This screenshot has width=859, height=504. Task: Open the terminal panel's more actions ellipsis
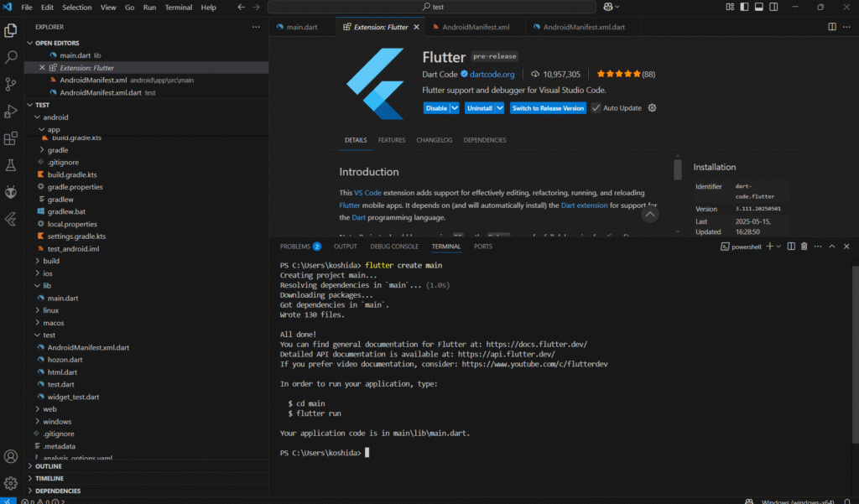[x=818, y=247]
